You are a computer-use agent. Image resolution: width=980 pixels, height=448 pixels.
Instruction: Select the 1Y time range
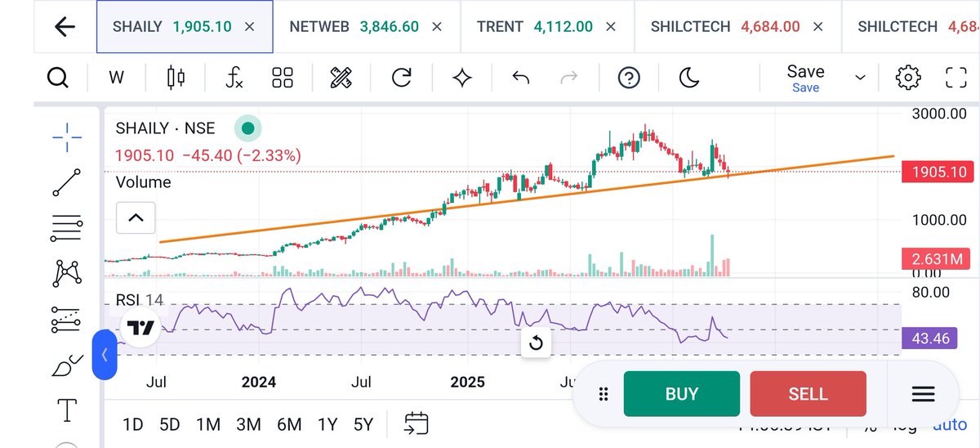click(x=327, y=425)
